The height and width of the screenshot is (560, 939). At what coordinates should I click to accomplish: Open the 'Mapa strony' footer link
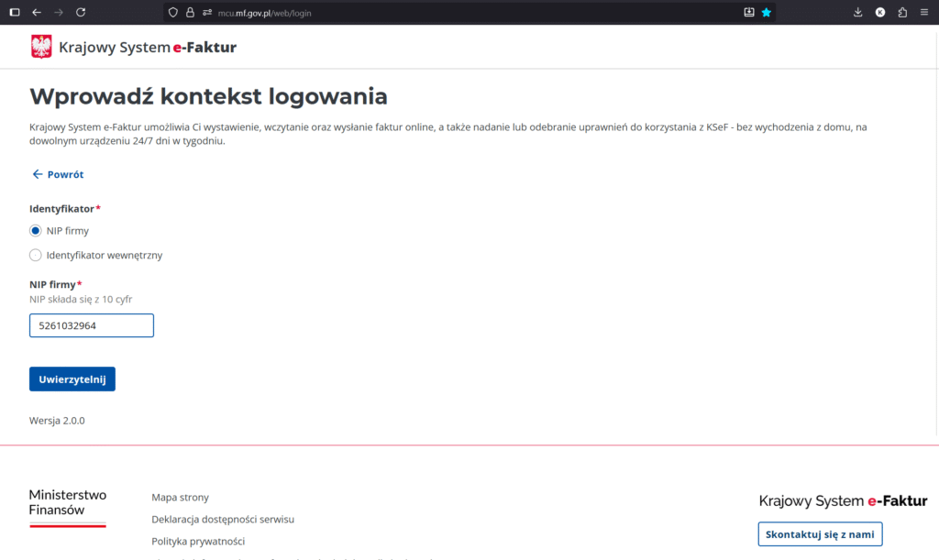click(x=180, y=498)
